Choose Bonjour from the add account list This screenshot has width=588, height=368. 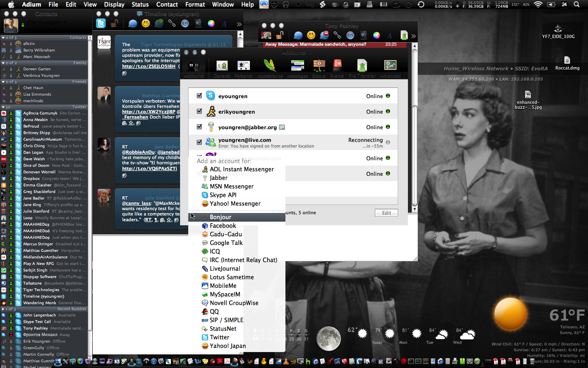point(237,217)
